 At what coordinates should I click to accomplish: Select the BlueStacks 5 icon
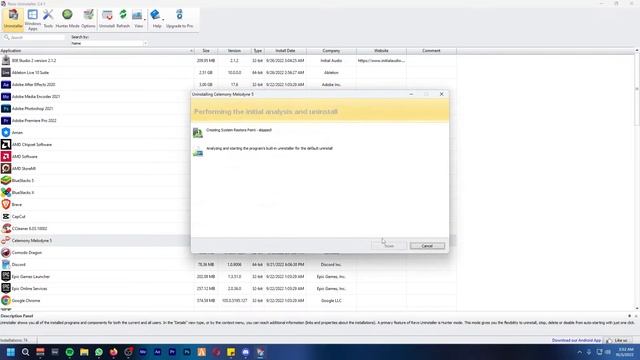[x=6, y=180]
